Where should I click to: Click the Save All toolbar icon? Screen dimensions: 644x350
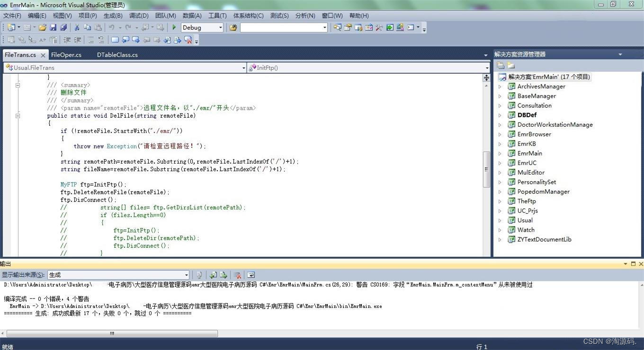pos(63,27)
